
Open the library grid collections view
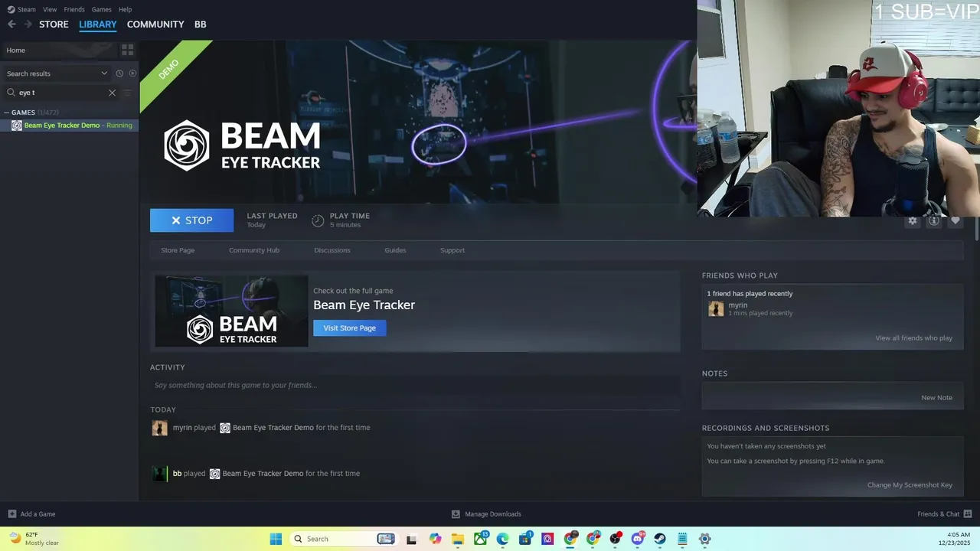pyautogui.click(x=127, y=50)
